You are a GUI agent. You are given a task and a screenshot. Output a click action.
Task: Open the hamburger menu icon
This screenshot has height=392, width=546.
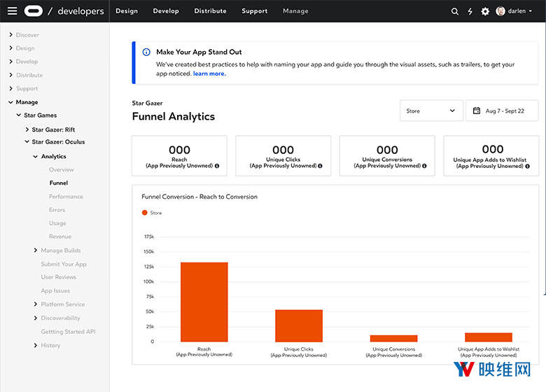pyautogui.click(x=12, y=11)
